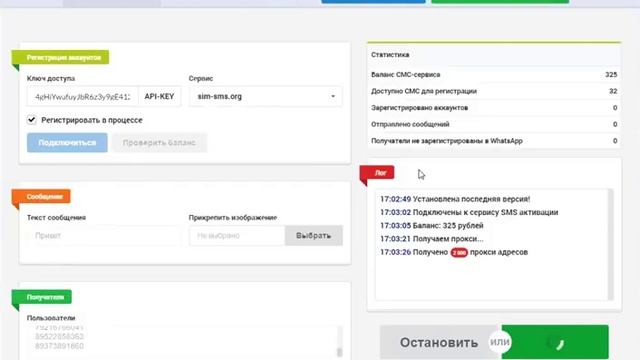Image resolution: width=640 pixels, height=360 pixels.
Task: Click log entry 'Баланс: 325 рублей'
Action: pos(431,226)
